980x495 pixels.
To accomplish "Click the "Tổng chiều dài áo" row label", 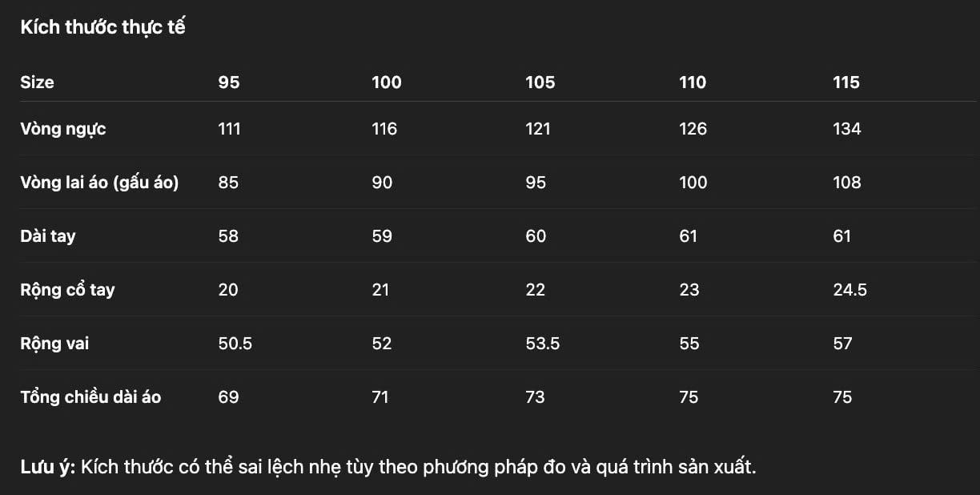I will click(90, 397).
